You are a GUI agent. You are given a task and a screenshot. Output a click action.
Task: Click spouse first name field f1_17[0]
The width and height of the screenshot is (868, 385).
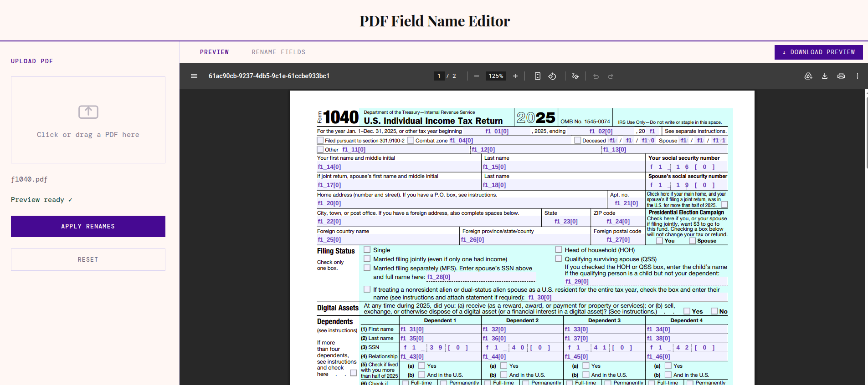(x=399, y=185)
